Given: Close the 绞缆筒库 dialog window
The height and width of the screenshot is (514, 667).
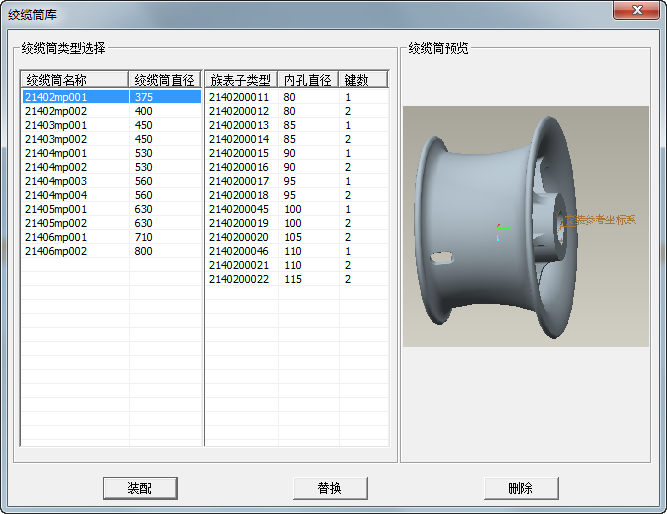Looking at the screenshot, I should click(635, 11).
